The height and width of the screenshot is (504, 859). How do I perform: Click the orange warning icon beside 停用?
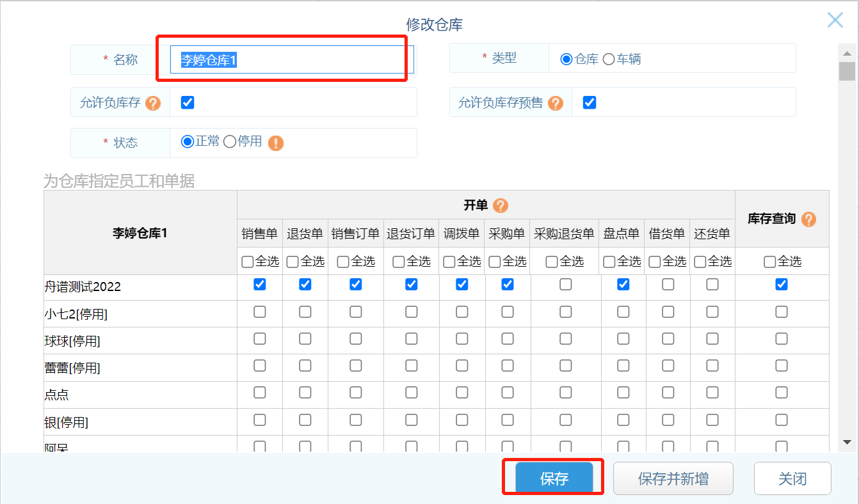click(276, 143)
